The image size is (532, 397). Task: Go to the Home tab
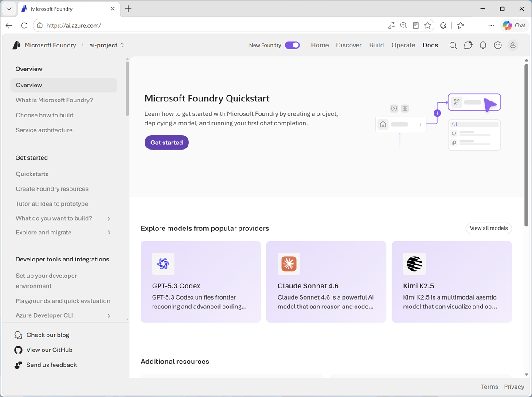coord(320,45)
